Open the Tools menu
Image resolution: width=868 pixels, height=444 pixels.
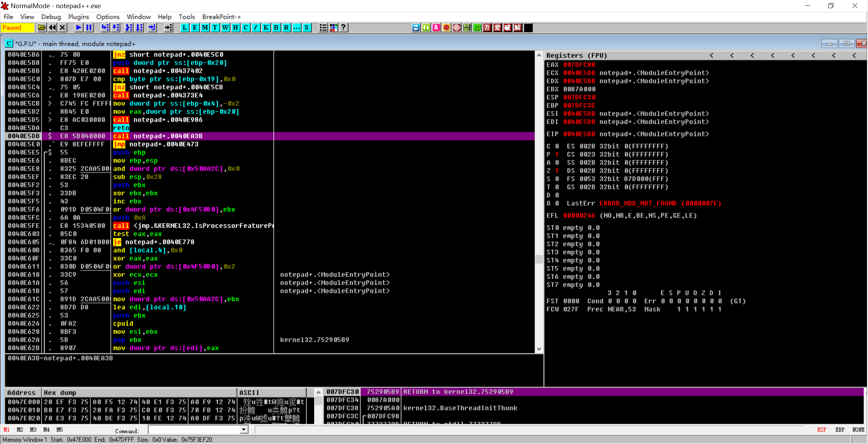187,17
